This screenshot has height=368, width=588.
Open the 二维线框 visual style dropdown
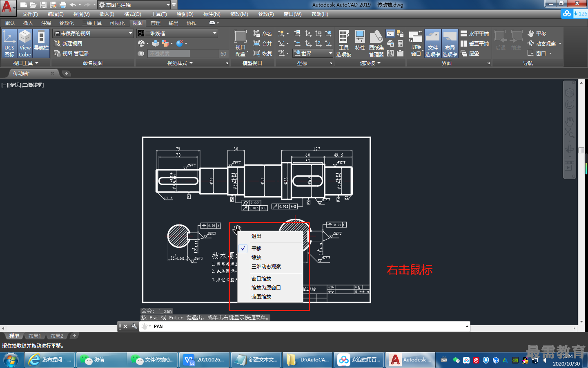coord(177,33)
